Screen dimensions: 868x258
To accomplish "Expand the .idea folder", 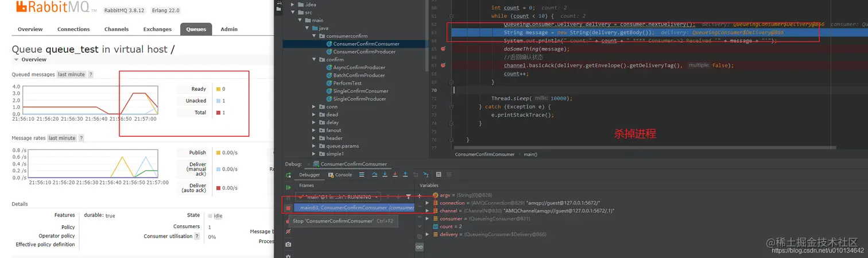I will (293, 5).
